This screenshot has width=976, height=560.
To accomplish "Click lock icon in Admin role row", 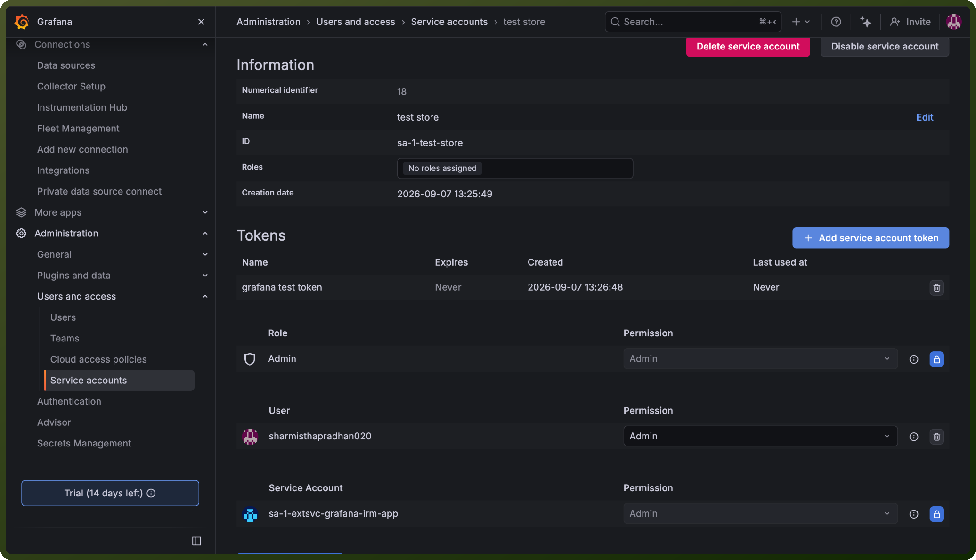I will tap(937, 359).
